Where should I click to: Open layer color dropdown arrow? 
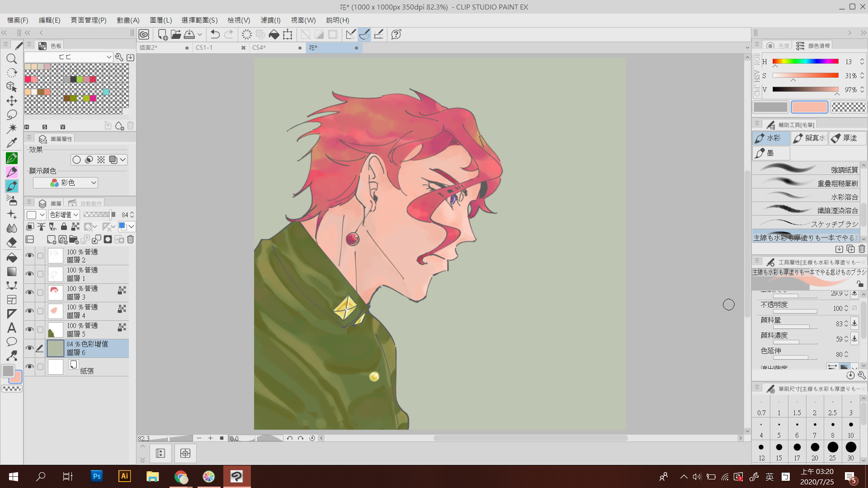(132, 227)
